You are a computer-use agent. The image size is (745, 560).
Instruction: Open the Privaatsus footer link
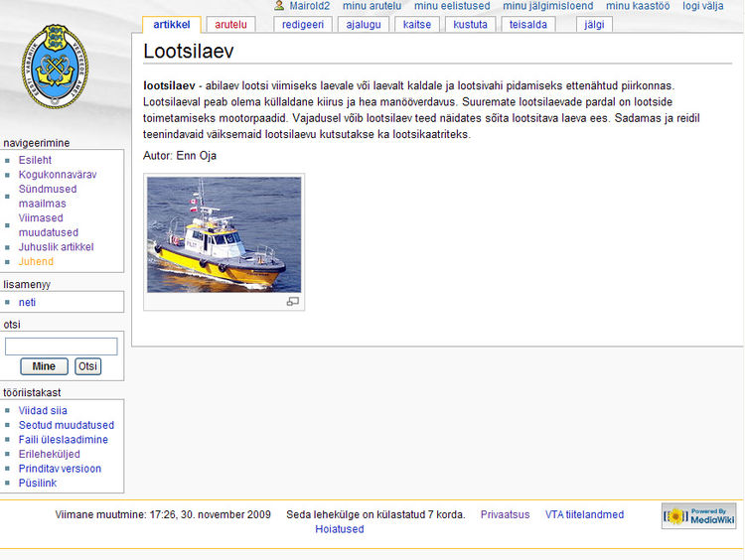[x=505, y=514]
